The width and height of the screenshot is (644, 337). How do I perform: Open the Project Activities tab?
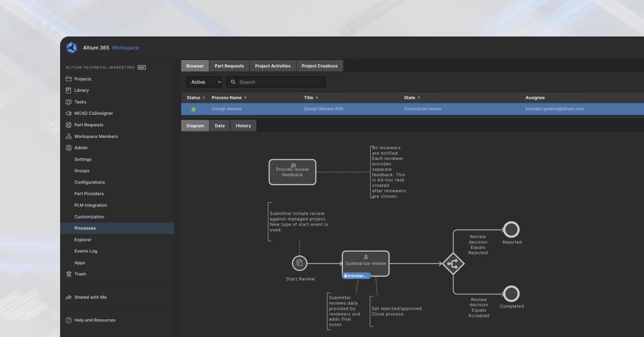pos(273,66)
